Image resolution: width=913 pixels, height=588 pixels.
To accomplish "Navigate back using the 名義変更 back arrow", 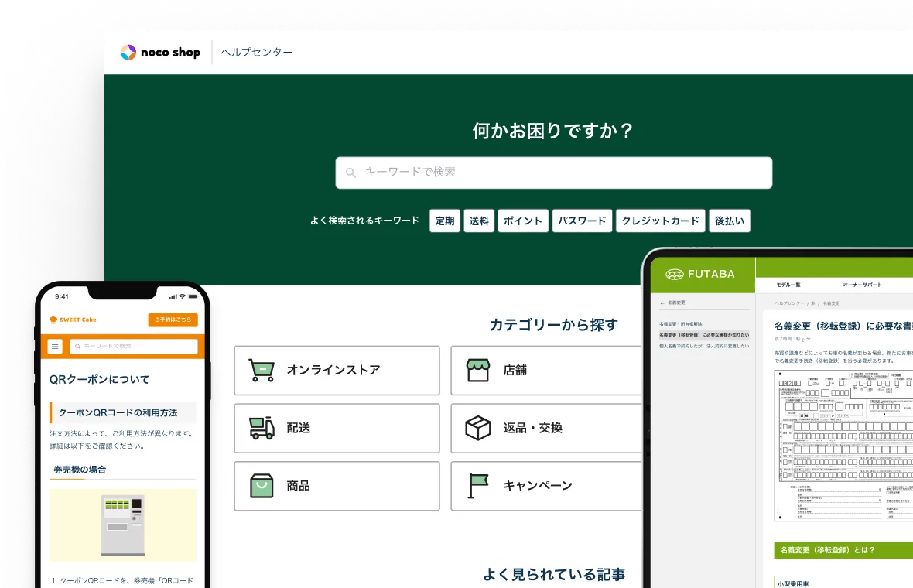I will (x=662, y=303).
